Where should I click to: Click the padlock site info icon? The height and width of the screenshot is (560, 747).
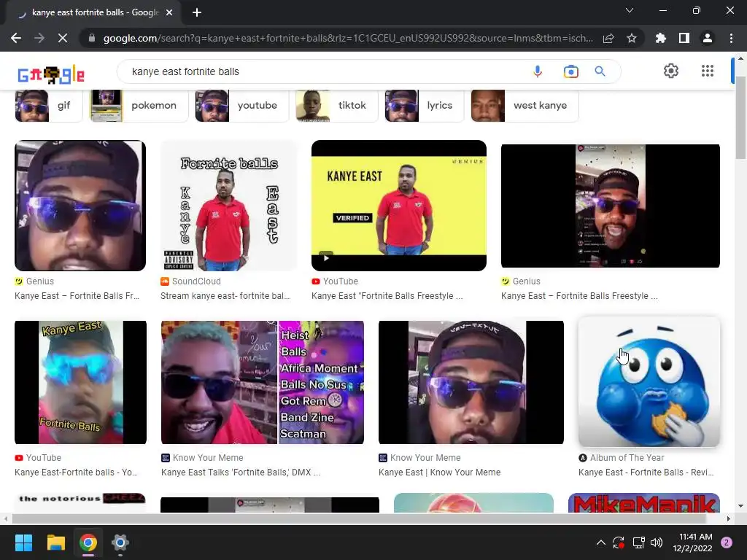pos(92,38)
